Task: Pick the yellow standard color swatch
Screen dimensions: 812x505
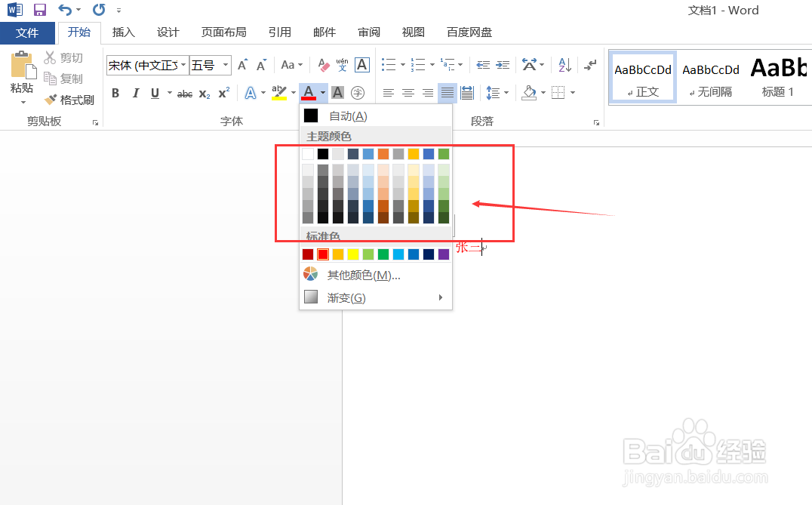Action: click(353, 254)
